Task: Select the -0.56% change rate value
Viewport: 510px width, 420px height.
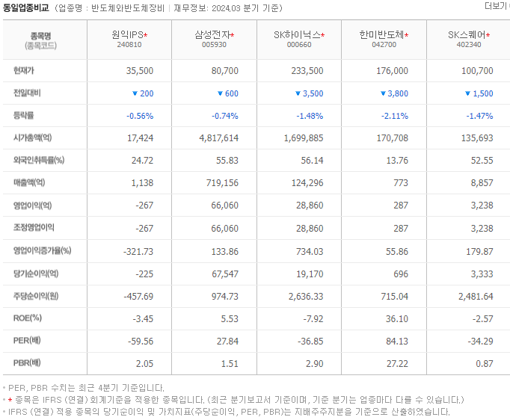Action: click(140, 116)
